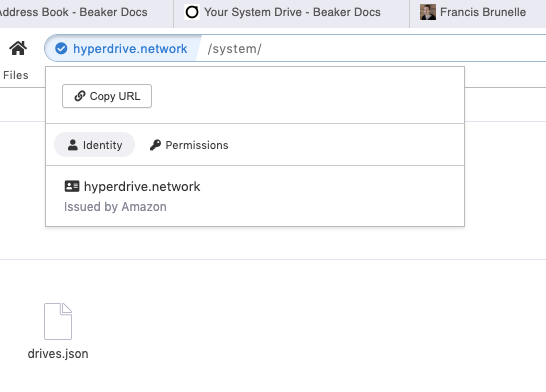This screenshot has height=392, width=546.
Task: Select the hyperdrive.network site info pill
Action: (x=123, y=48)
